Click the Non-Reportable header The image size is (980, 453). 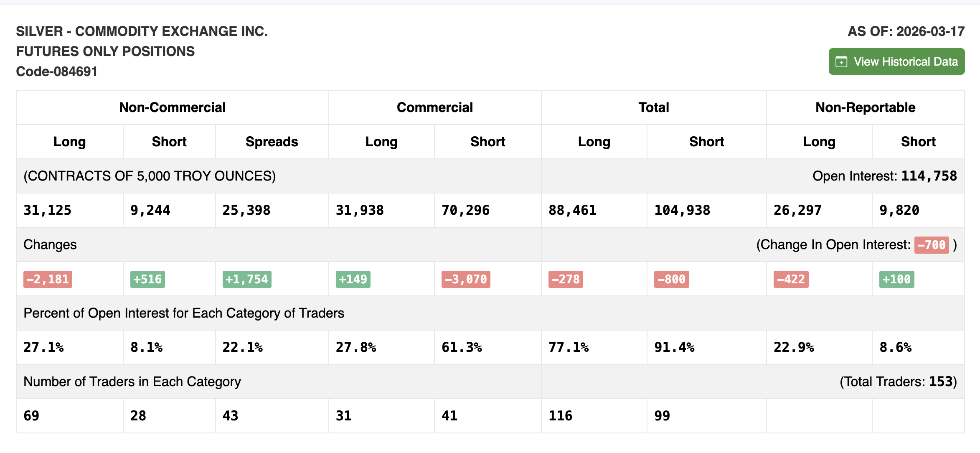(865, 107)
